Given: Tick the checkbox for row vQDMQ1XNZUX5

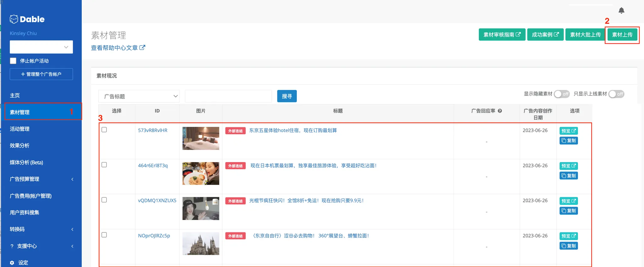Looking at the screenshot, I should pos(104,200).
